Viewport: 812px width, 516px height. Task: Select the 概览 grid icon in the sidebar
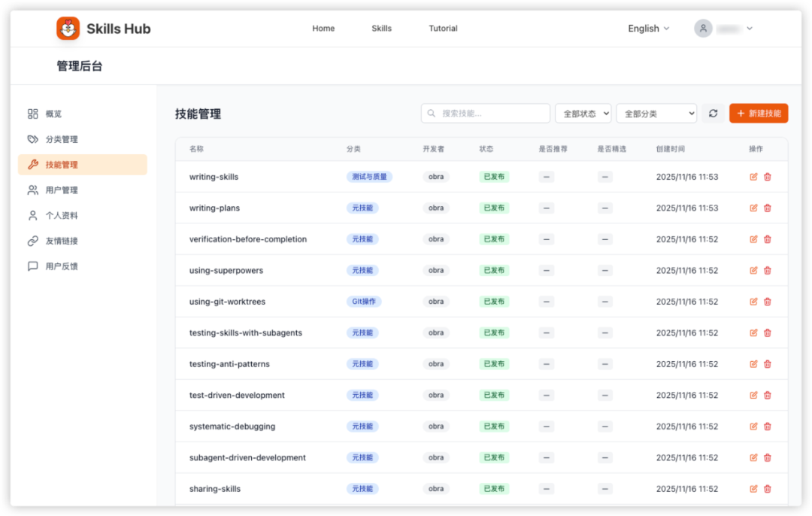coord(32,114)
